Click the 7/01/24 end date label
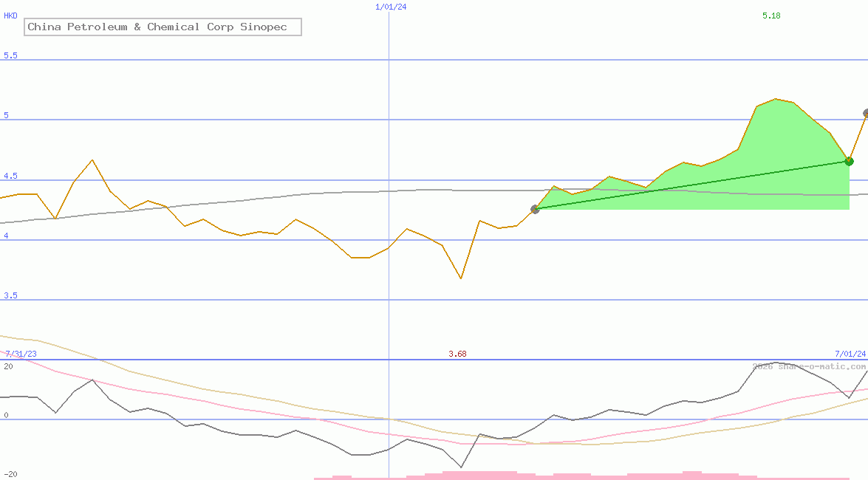Viewport: 868px width, 480px height. point(850,354)
